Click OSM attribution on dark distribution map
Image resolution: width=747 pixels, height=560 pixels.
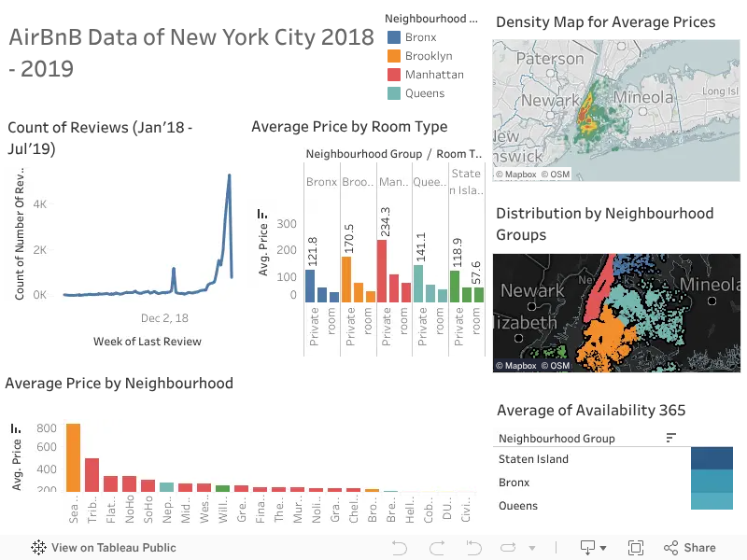coord(556,366)
